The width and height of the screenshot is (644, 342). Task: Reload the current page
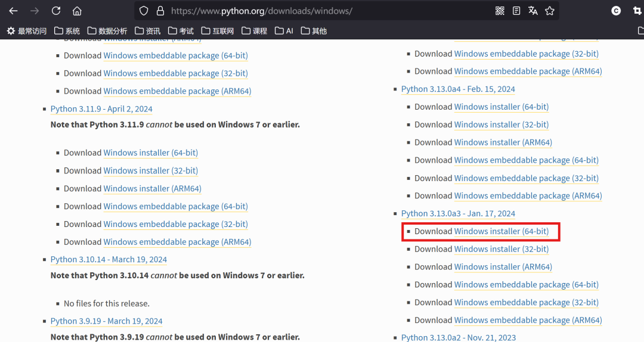tap(56, 11)
